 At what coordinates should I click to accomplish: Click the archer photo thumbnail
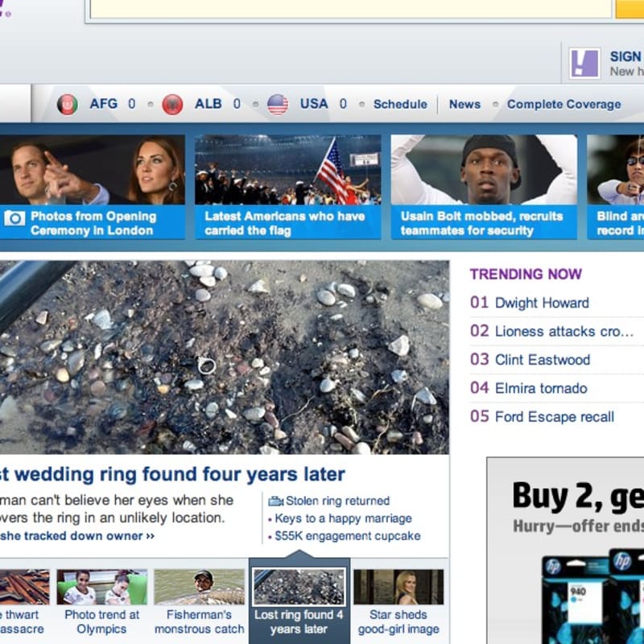[x=616, y=170]
